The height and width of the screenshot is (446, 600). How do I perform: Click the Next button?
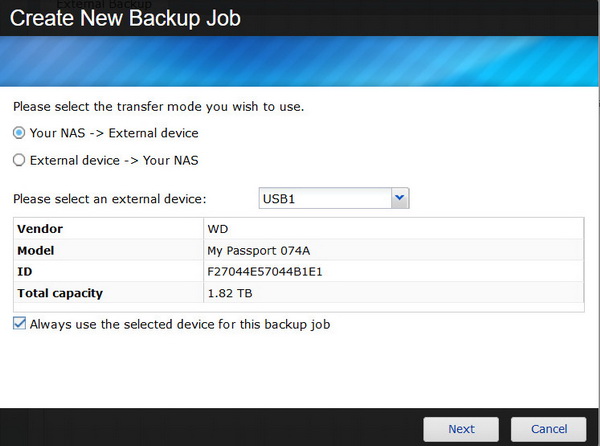(x=461, y=429)
